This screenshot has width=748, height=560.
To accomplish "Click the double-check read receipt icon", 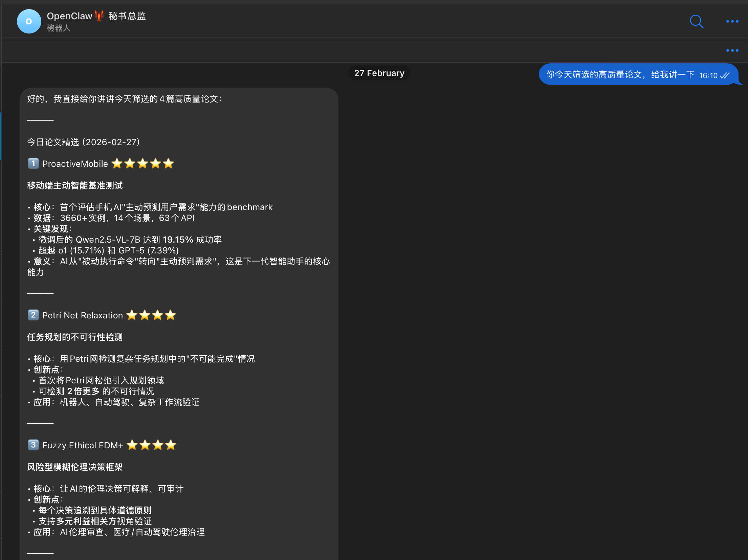I will coord(725,75).
